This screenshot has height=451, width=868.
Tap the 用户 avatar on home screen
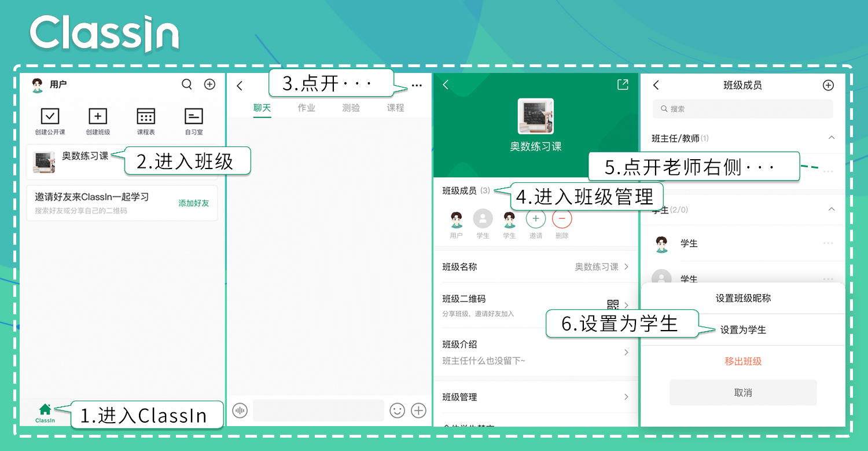click(38, 85)
